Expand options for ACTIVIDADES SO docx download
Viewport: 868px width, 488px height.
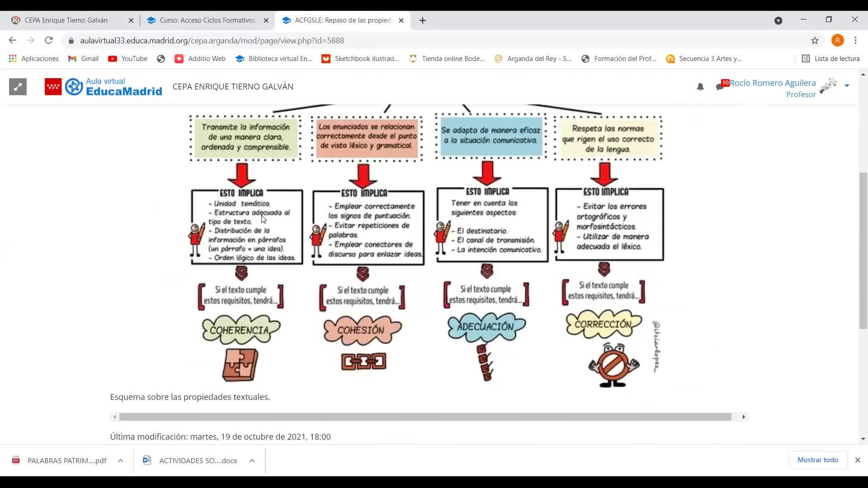point(252,460)
